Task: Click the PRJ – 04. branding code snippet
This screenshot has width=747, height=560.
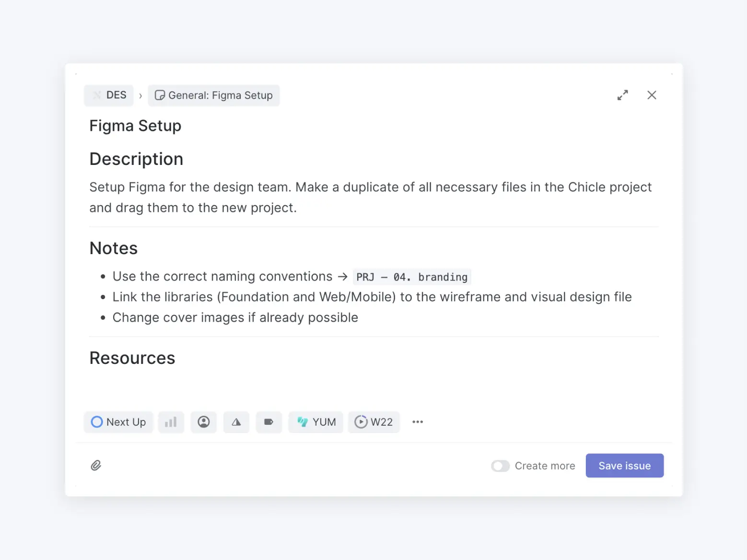Action: pos(412,277)
